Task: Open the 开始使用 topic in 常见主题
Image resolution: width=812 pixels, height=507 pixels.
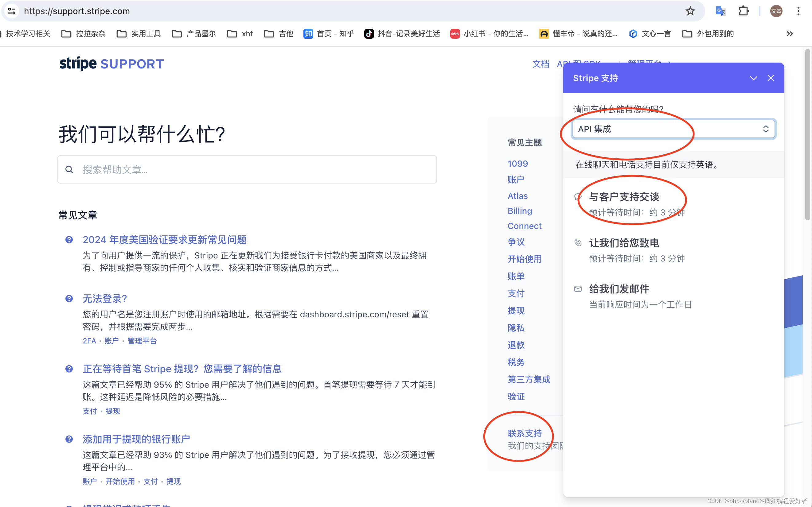Action: [x=525, y=259]
